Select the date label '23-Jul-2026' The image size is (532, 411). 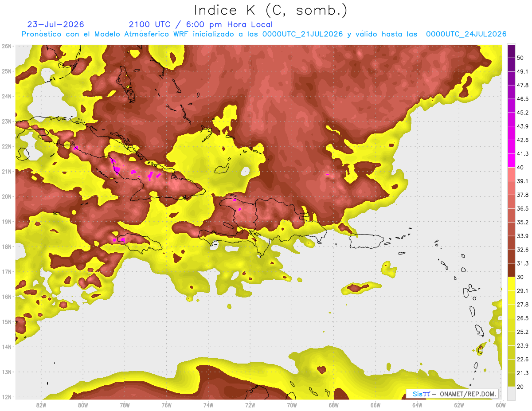55,24
